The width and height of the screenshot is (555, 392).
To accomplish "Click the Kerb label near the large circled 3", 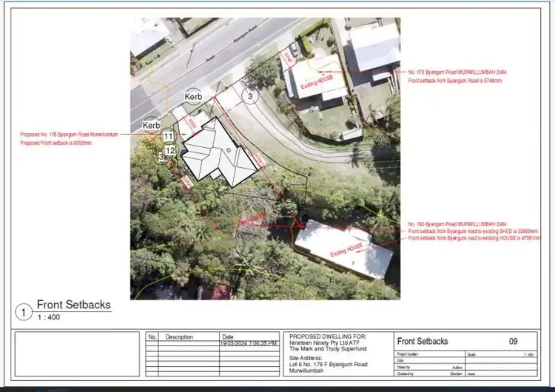I will point(193,96).
